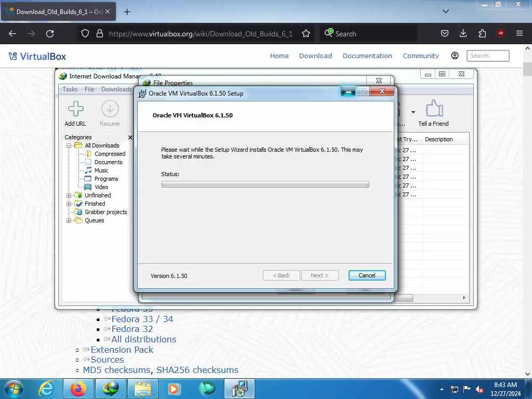Open the Download link in site navigation
Screen dimensions: 532x399
tap(315, 56)
